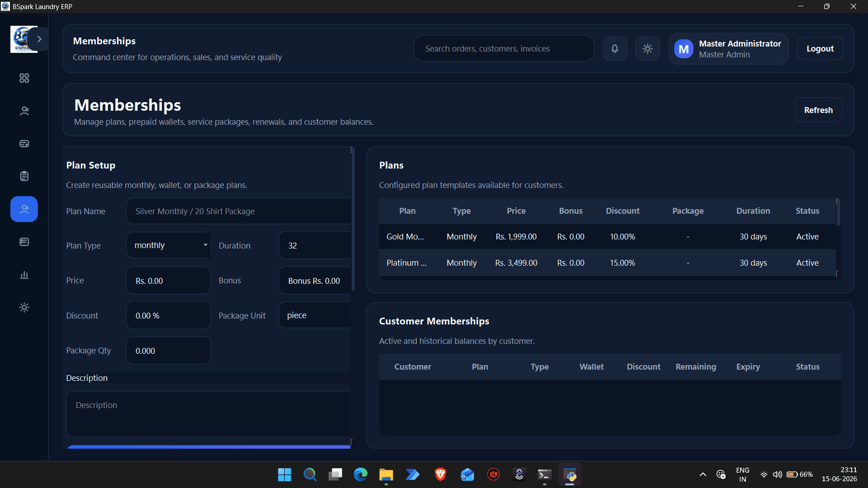Click the Rs. 3,499.00 price cell

(516, 263)
